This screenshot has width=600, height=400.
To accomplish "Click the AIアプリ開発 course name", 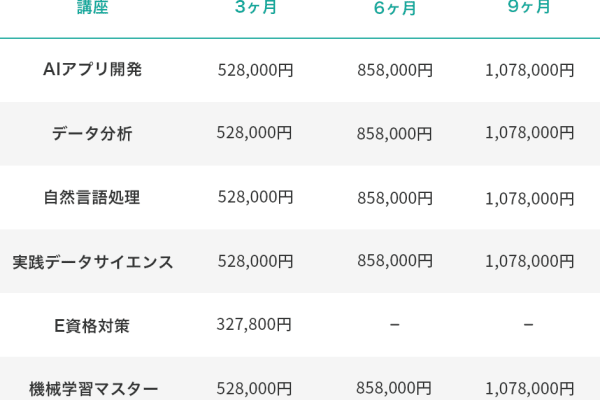I will coord(93,70).
